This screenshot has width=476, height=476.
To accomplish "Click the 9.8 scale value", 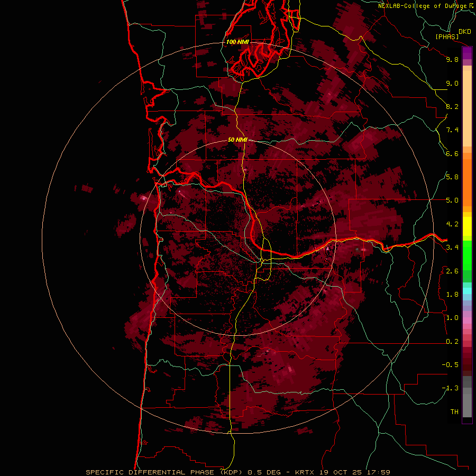I will (452, 59).
